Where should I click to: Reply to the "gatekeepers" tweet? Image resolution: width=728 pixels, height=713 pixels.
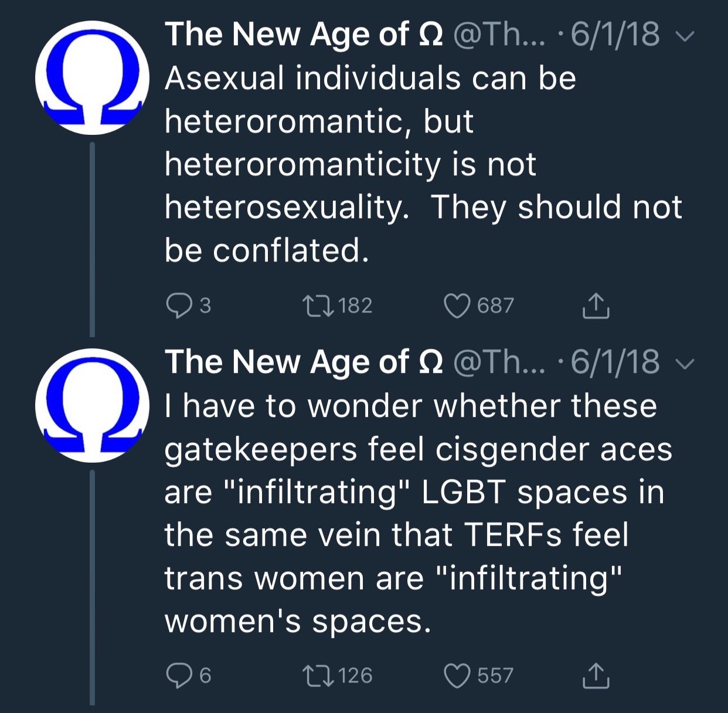pos(178,675)
